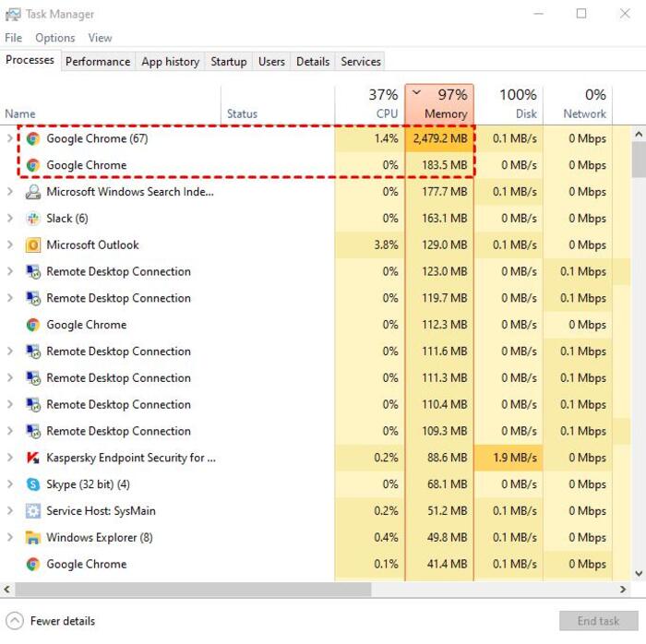Expand the Microsoft Outlook process

pyautogui.click(x=10, y=244)
